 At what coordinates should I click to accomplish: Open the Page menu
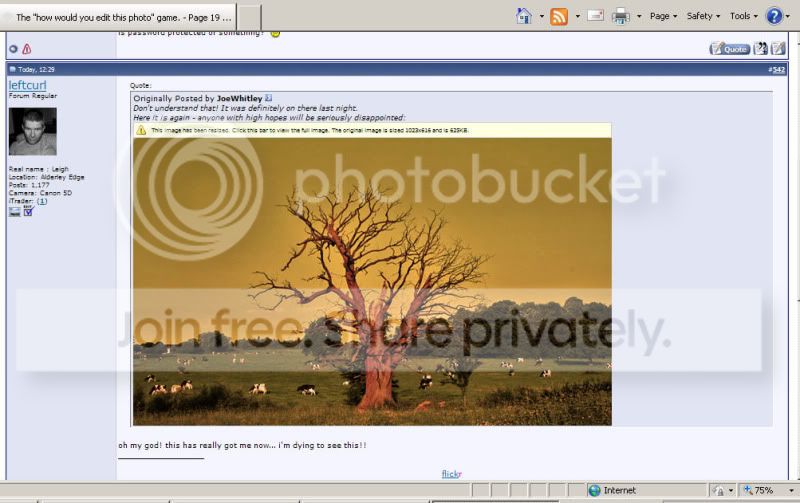point(663,16)
